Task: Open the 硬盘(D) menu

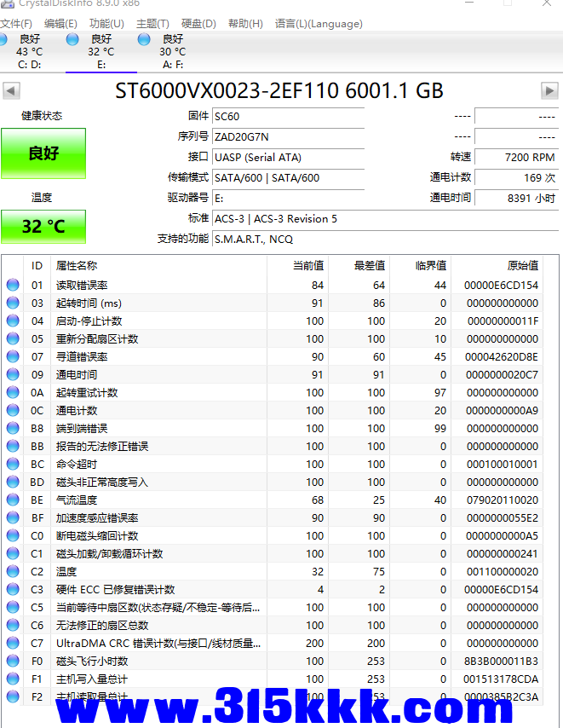Action: point(198,24)
